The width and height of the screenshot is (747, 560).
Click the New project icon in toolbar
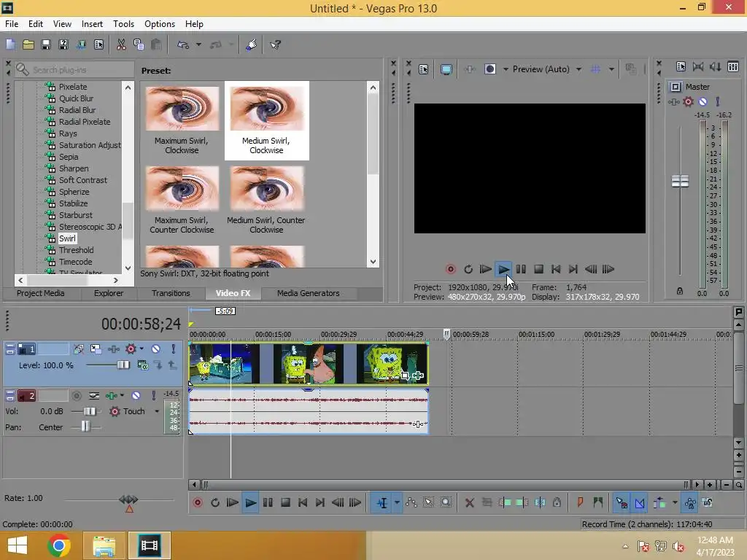(10, 44)
